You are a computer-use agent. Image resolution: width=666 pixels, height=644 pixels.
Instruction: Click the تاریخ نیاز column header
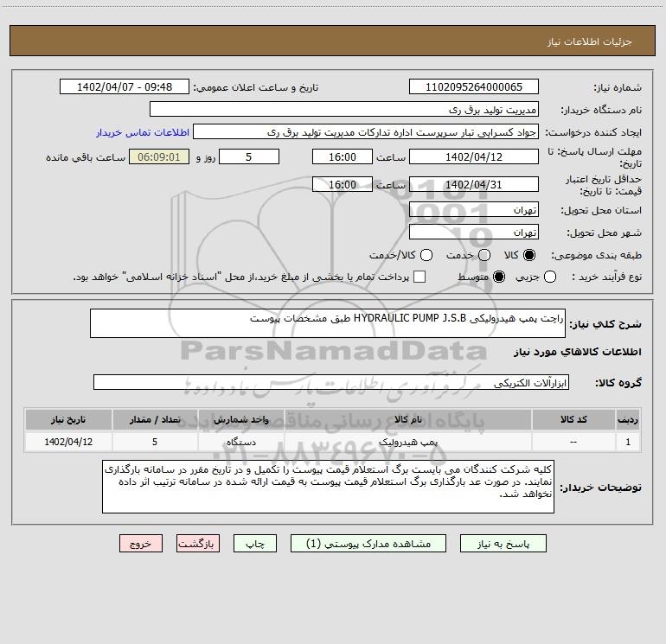(x=68, y=420)
